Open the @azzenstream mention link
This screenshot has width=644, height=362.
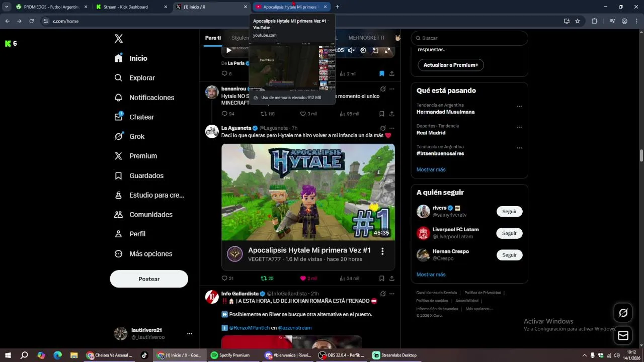pyautogui.click(x=295, y=328)
